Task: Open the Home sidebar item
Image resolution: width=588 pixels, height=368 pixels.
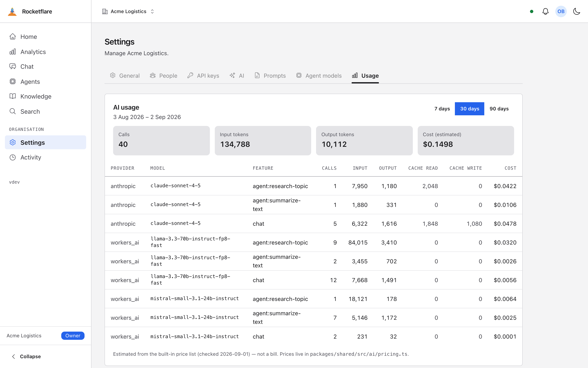Action: [x=46, y=37]
